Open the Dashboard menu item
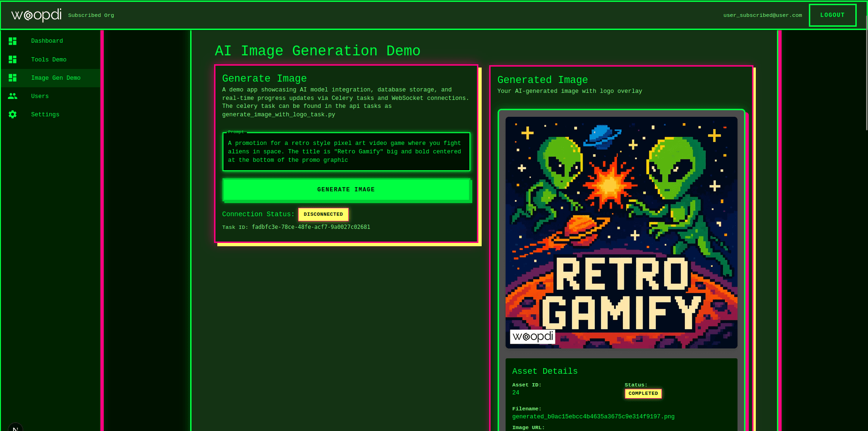This screenshot has width=868, height=431. point(47,41)
